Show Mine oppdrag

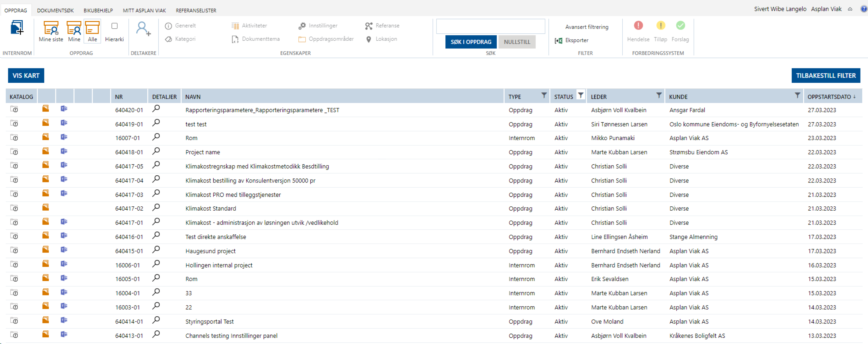[74, 32]
